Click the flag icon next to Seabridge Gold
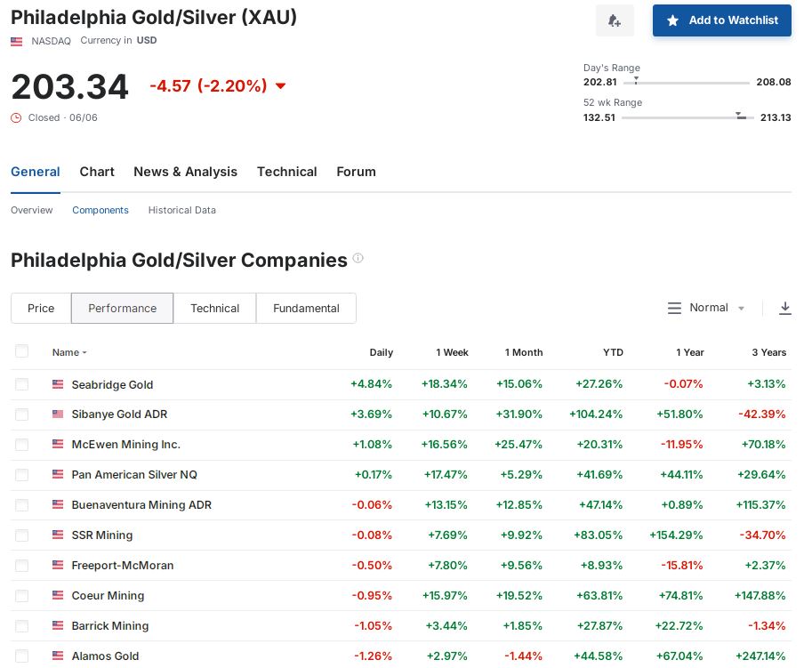 point(58,384)
